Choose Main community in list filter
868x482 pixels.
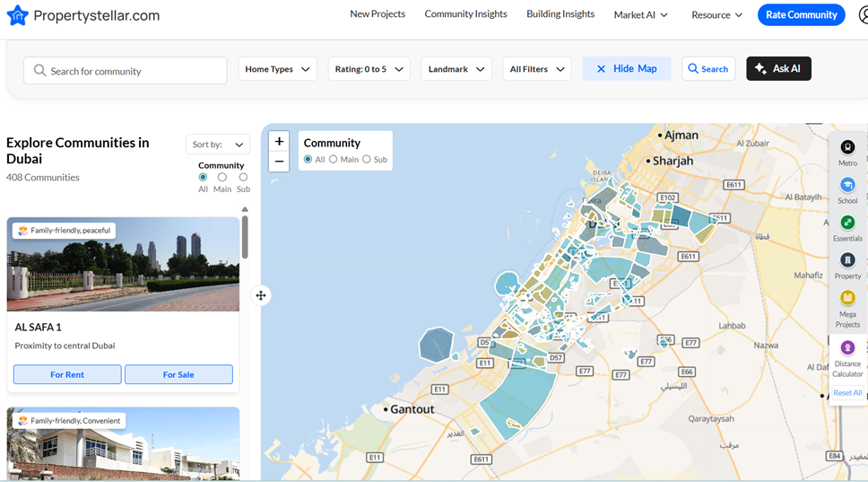coord(222,178)
